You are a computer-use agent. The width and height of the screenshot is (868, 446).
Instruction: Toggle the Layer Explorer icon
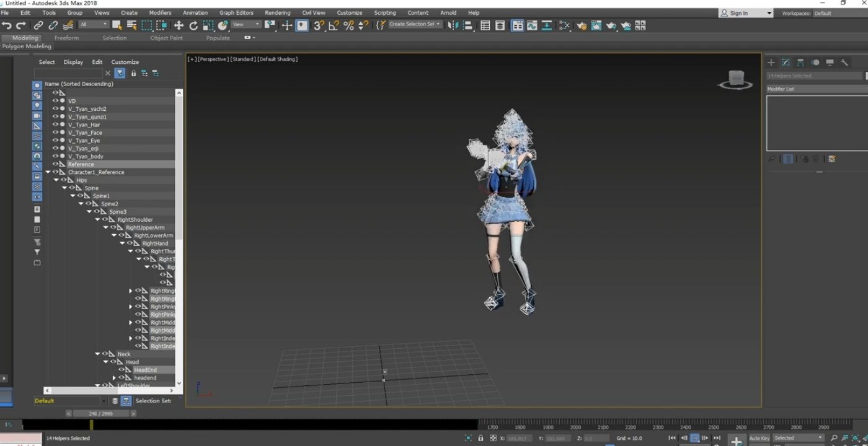pyautogui.click(x=500, y=25)
